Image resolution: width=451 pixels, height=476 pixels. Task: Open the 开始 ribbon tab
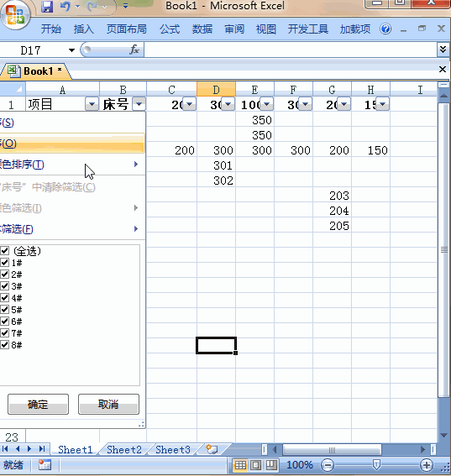[51, 29]
